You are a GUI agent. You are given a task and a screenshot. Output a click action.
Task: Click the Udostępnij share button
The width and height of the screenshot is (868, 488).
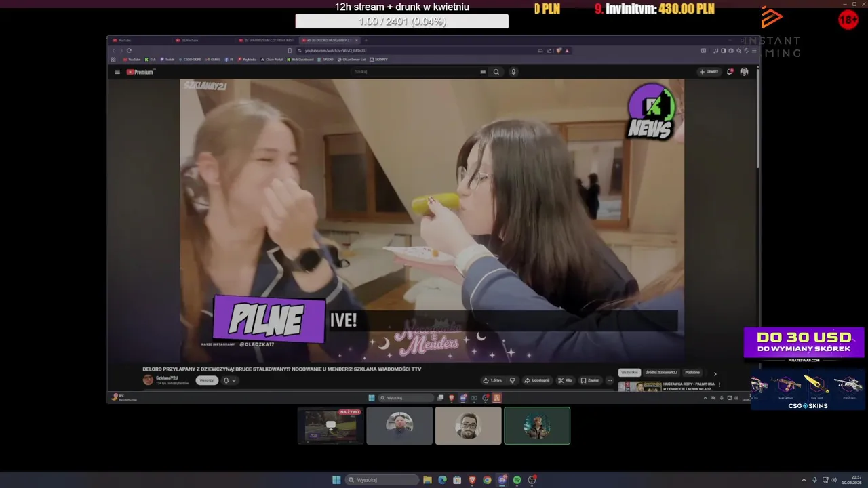537,380
